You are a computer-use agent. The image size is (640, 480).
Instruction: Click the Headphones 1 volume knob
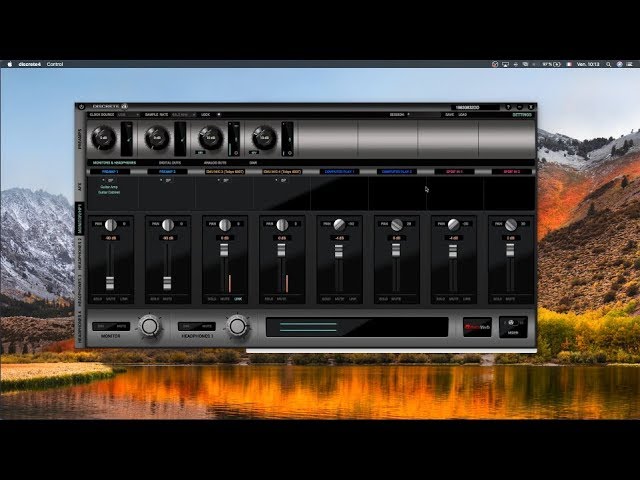click(237, 326)
